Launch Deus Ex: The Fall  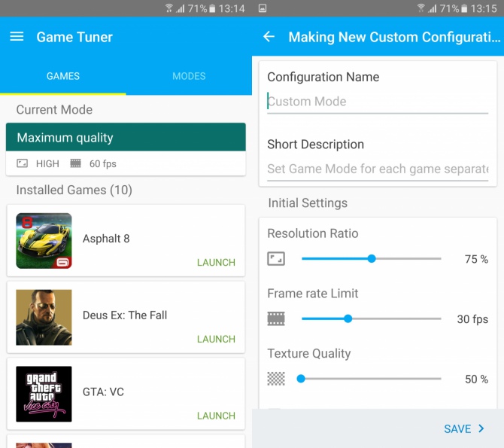(x=216, y=339)
